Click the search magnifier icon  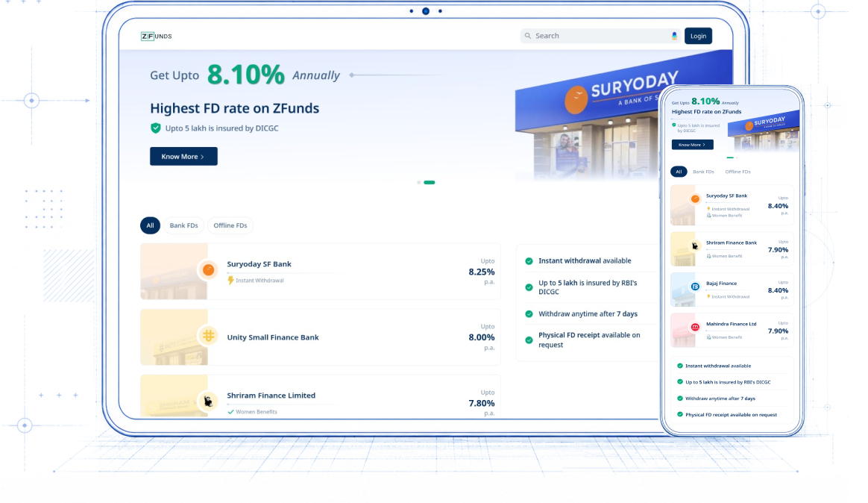528,36
